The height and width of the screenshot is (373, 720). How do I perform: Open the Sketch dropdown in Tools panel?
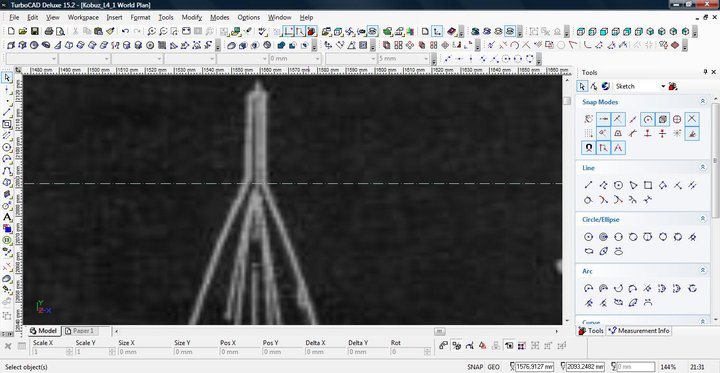640,86
